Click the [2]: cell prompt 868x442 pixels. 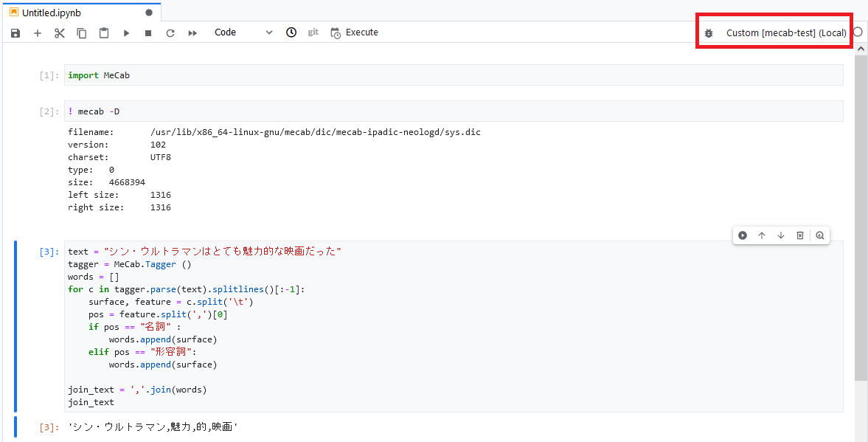click(x=49, y=111)
